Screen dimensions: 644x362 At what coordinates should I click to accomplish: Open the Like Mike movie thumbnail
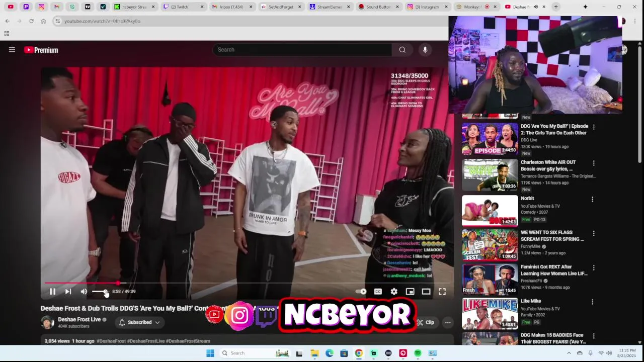(490, 314)
